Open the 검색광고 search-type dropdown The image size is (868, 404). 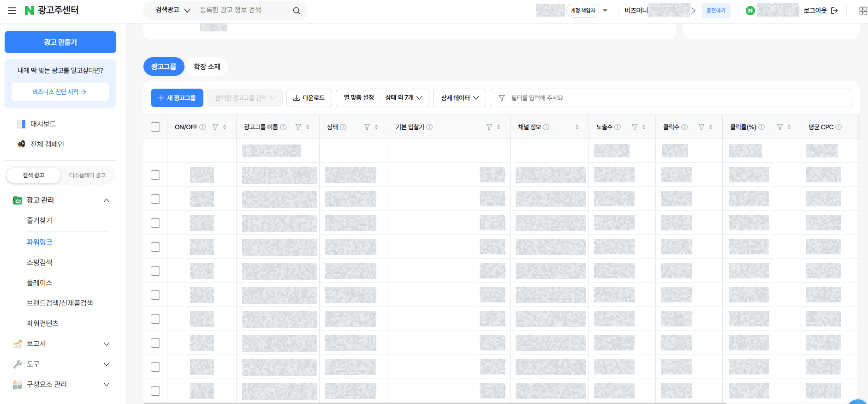coord(173,10)
